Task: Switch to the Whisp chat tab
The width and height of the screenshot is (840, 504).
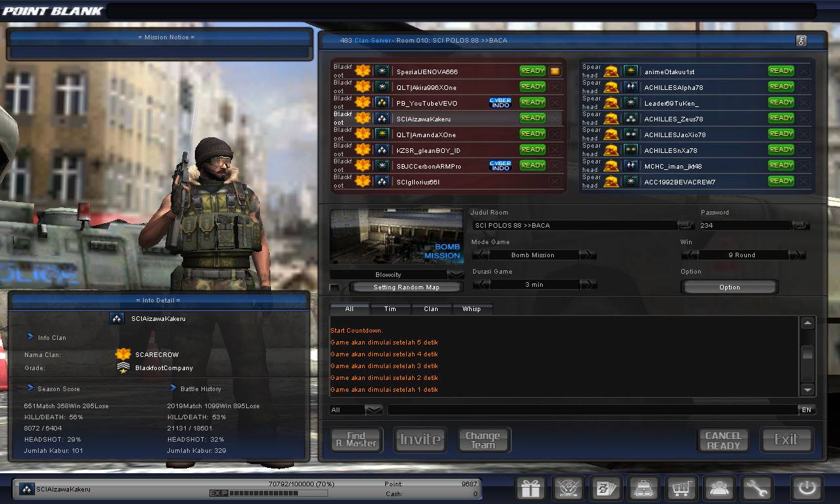Action: [471, 308]
